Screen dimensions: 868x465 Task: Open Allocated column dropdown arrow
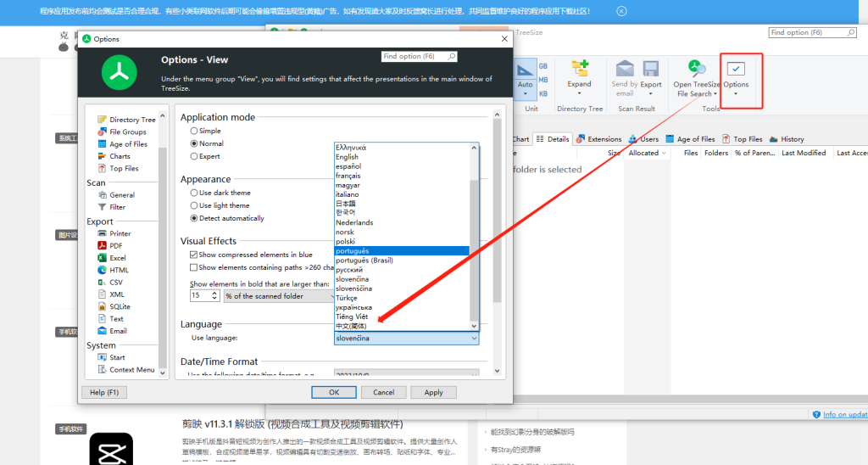[664, 153]
